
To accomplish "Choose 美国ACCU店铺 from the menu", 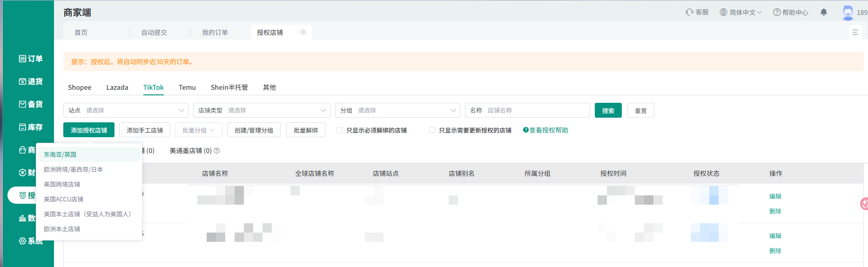I will click(88, 199).
